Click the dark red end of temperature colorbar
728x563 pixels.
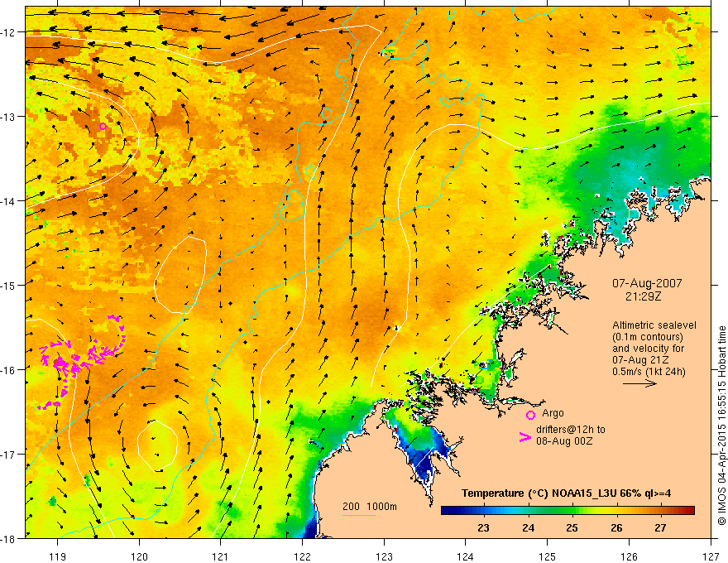pos(689,510)
